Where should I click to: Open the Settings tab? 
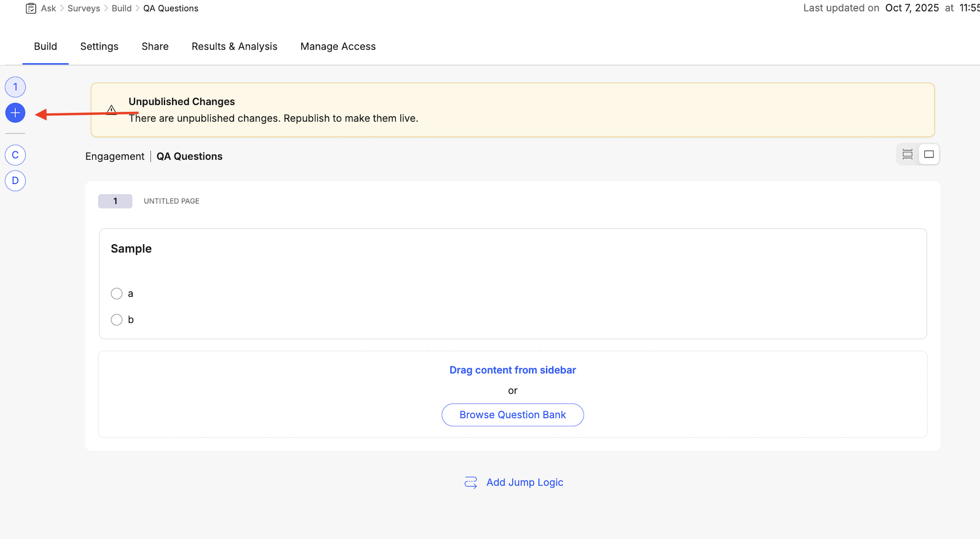(x=99, y=46)
